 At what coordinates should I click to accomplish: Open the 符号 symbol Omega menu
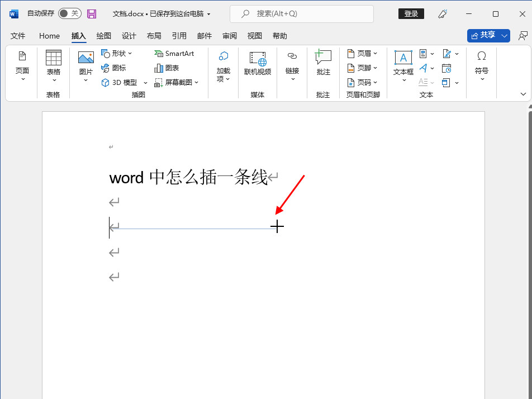(x=482, y=66)
